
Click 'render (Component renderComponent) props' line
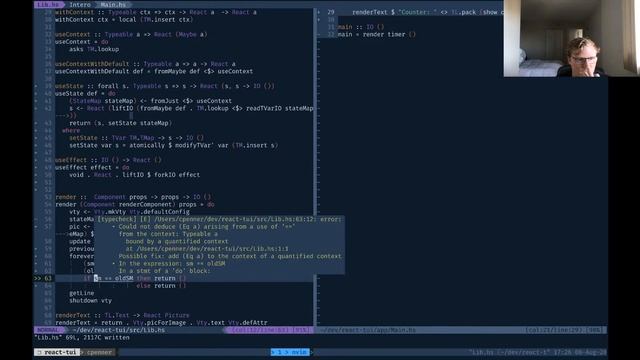pyautogui.click(x=135, y=204)
